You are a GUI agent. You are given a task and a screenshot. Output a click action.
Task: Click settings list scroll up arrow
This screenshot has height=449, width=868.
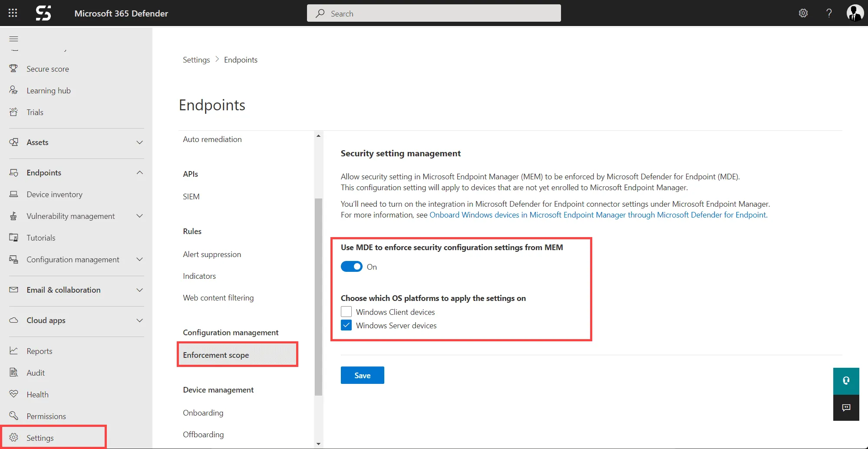click(319, 136)
